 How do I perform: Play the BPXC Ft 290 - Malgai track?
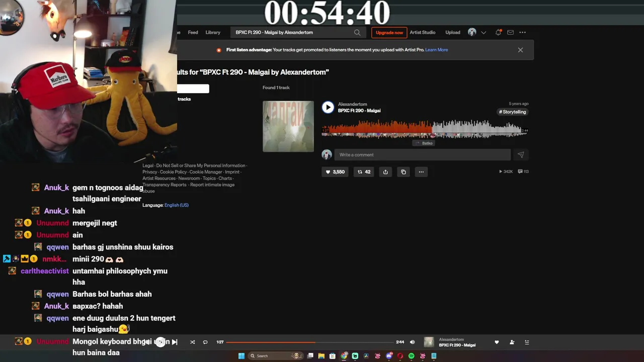click(x=328, y=107)
